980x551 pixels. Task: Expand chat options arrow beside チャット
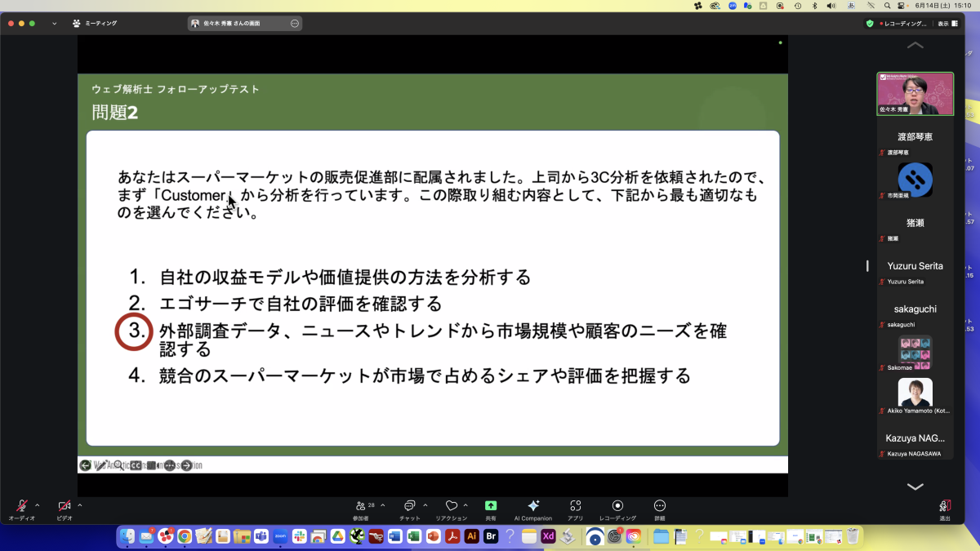(x=425, y=505)
